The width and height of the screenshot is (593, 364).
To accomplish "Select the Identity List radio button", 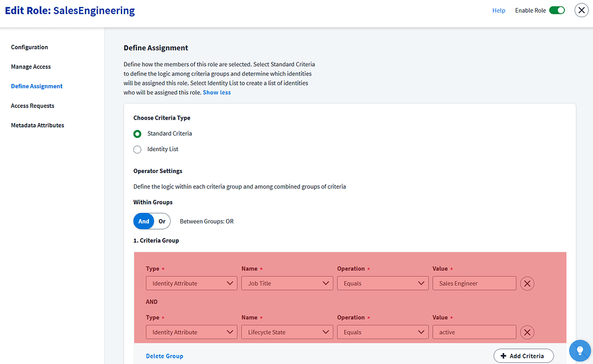I will coord(138,149).
